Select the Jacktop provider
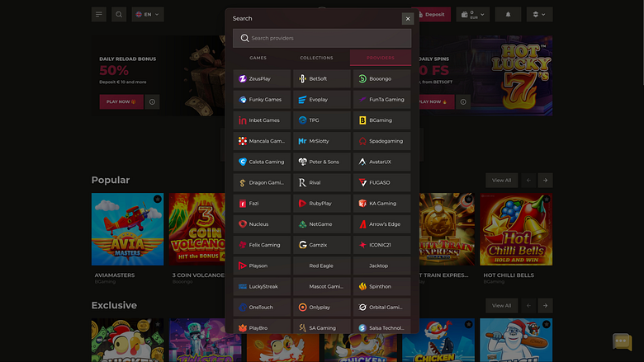This screenshot has width=644, height=362. 381,266
